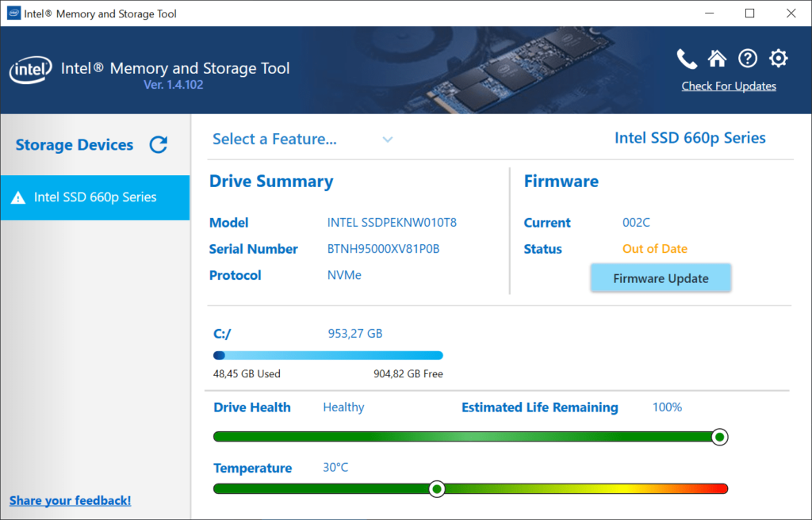Click the Firmware Update button
This screenshot has width=812, height=520.
pyautogui.click(x=661, y=278)
